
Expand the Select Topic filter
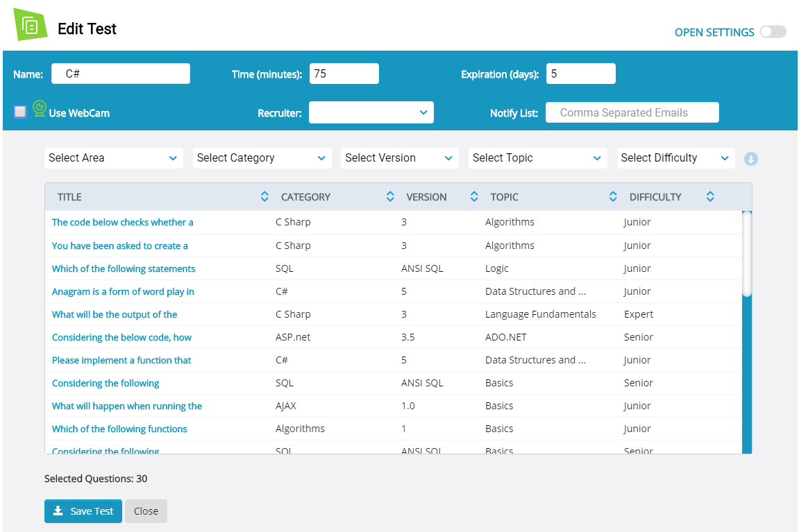pyautogui.click(x=537, y=158)
